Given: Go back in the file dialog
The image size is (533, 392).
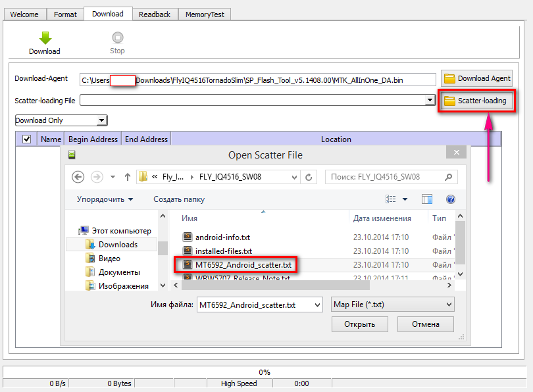Looking at the screenshot, I should click(78, 177).
